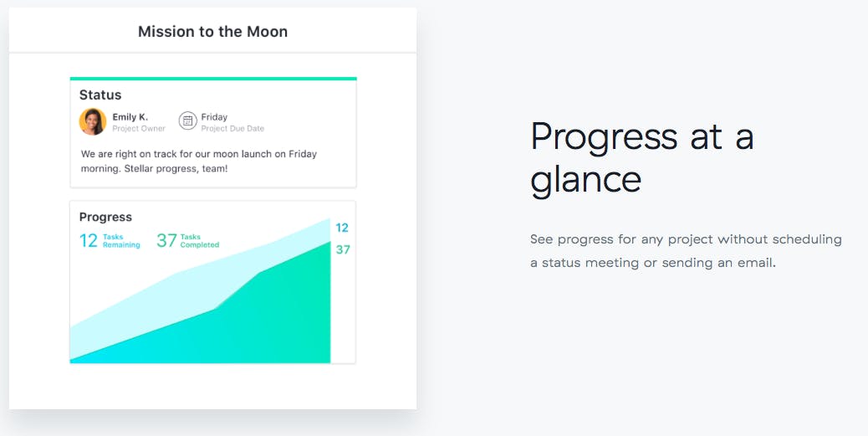The width and height of the screenshot is (868, 436).
Task: Click the '37' value at chart's right edge
Action: [x=342, y=249]
